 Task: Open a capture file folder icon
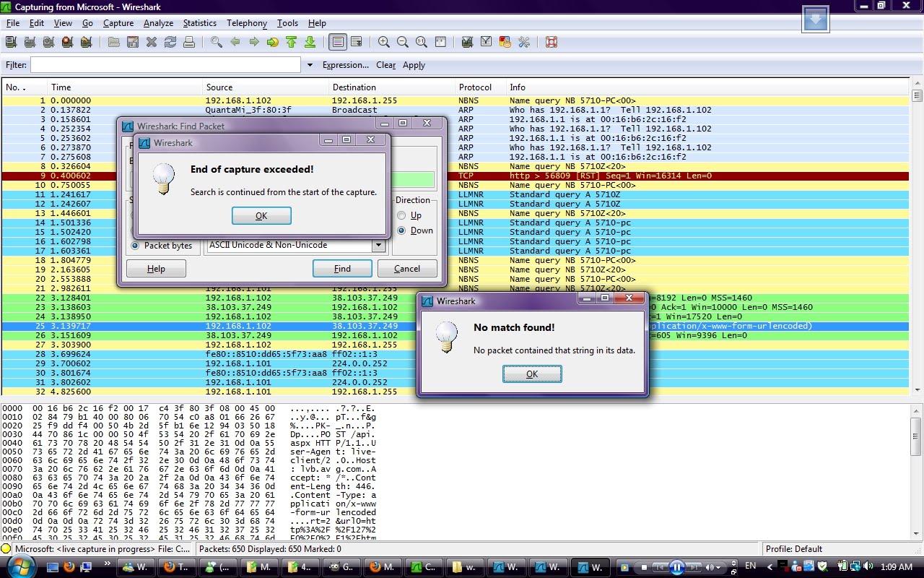(114, 42)
